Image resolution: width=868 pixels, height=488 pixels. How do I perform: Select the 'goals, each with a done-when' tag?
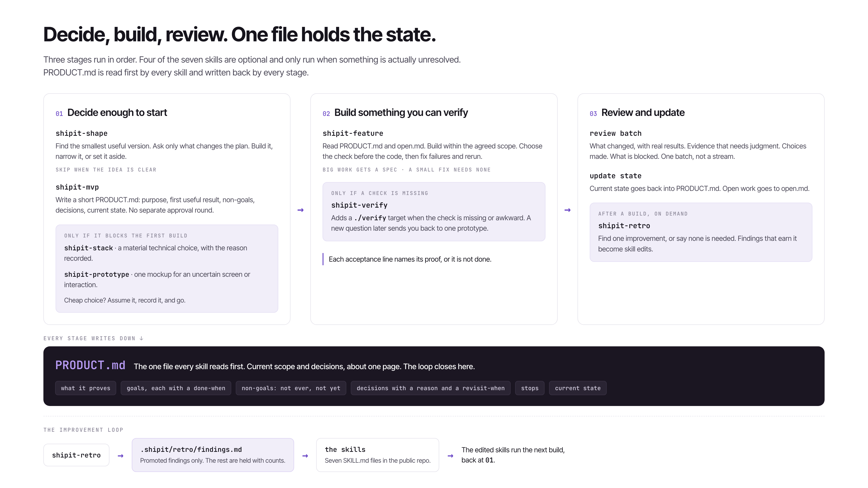176,388
